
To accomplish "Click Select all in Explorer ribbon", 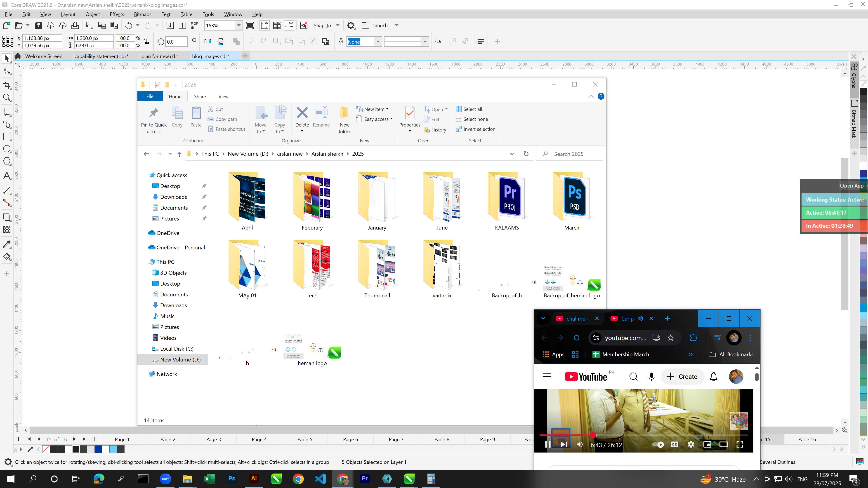I will (469, 109).
